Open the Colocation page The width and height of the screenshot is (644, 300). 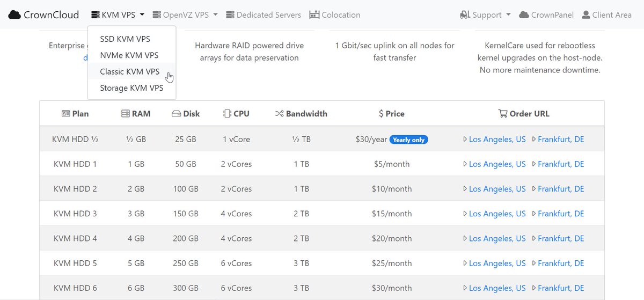click(x=335, y=15)
